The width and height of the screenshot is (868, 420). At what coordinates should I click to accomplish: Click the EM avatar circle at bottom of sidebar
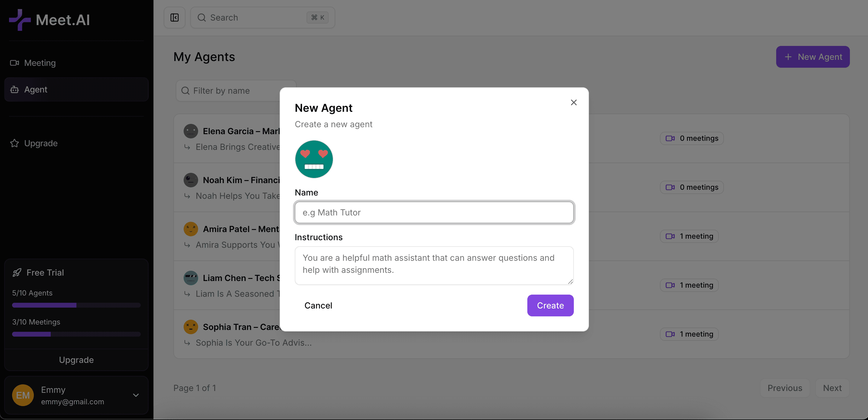[23, 395]
